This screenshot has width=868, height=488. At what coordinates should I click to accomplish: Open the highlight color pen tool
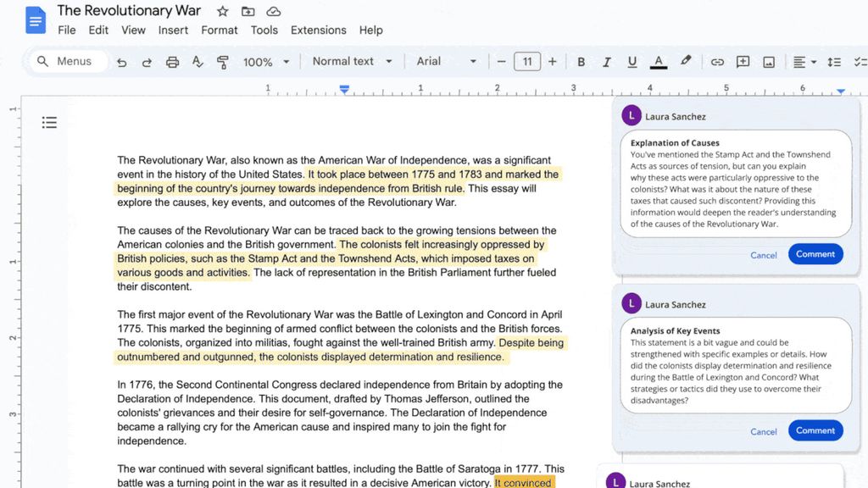tap(686, 61)
